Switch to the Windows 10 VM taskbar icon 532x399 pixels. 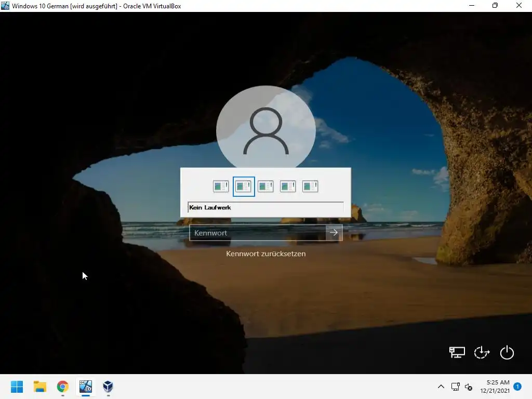pyautogui.click(x=86, y=387)
